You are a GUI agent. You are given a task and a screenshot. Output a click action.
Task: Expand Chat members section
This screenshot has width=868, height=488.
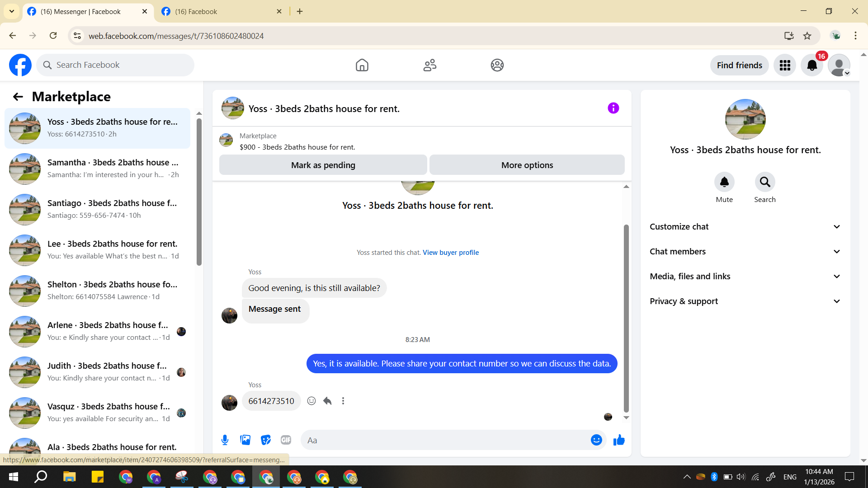pyautogui.click(x=745, y=252)
